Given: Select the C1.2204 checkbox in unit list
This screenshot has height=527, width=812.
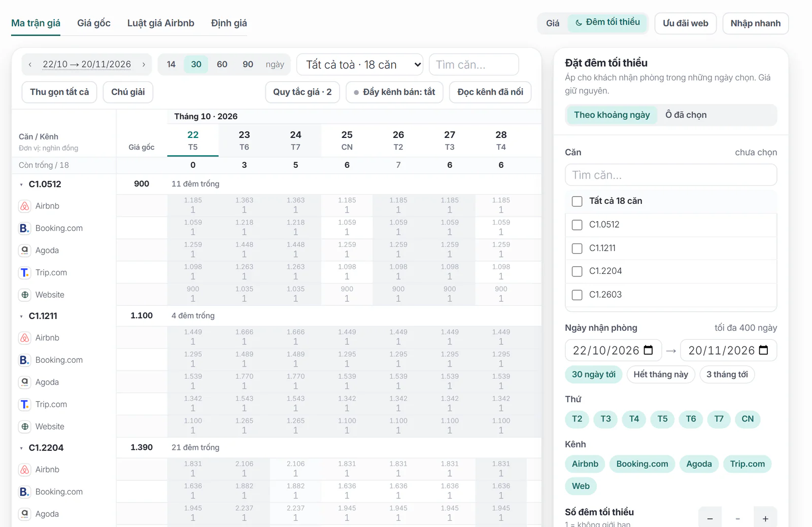Looking at the screenshot, I should click(577, 271).
